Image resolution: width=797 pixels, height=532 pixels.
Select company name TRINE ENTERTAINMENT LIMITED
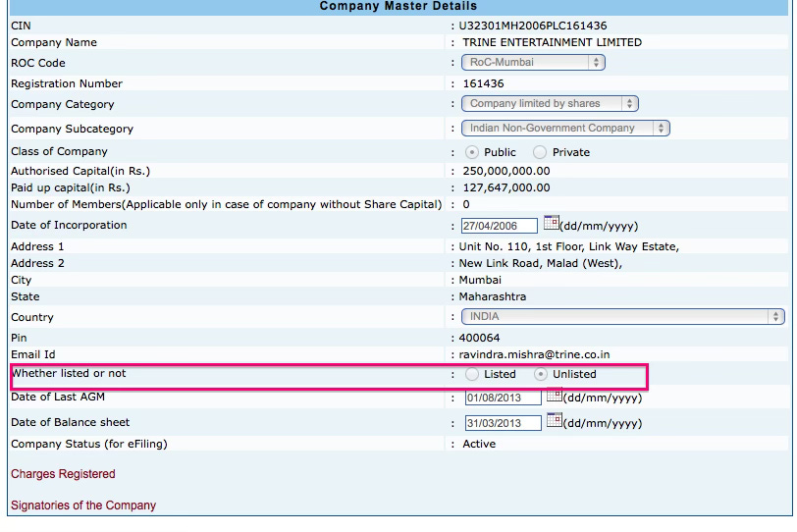pyautogui.click(x=552, y=42)
